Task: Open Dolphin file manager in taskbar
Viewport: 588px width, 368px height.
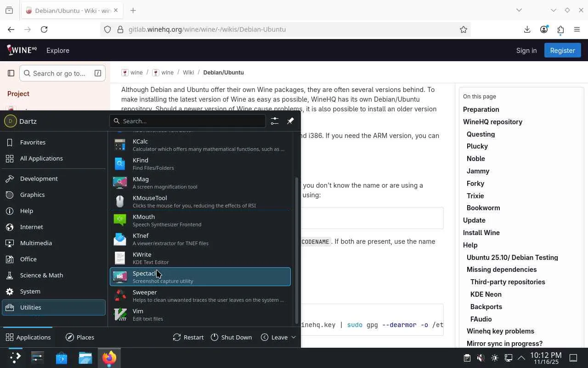Action: pyautogui.click(x=85, y=358)
